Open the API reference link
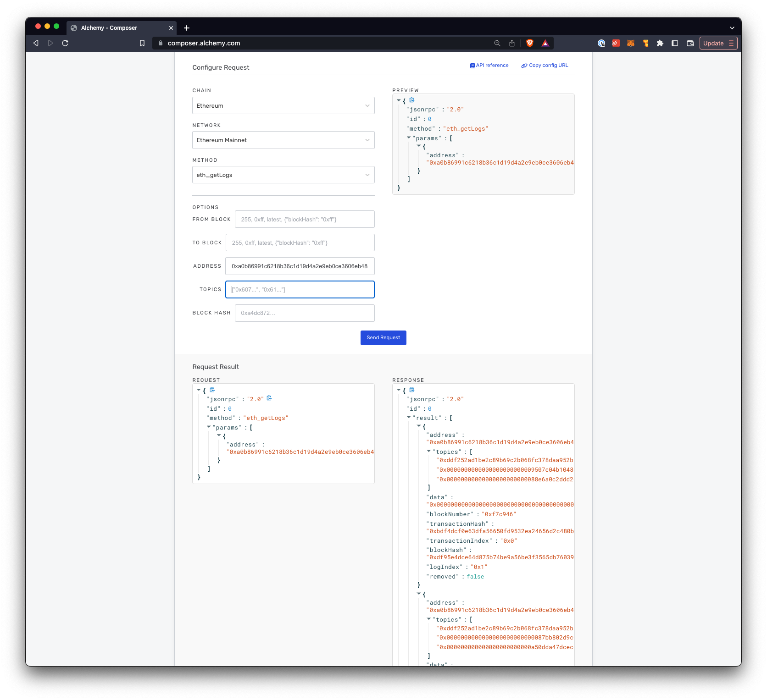Image resolution: width=767 pixels, height=700 pixels. pyautogui.click(x=489, y=65)
